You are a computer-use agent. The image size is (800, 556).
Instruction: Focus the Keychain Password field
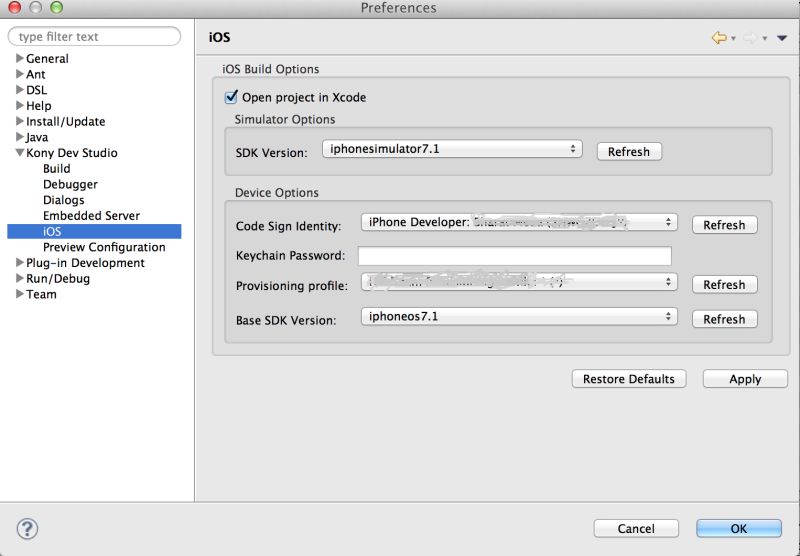click(514, 256)
